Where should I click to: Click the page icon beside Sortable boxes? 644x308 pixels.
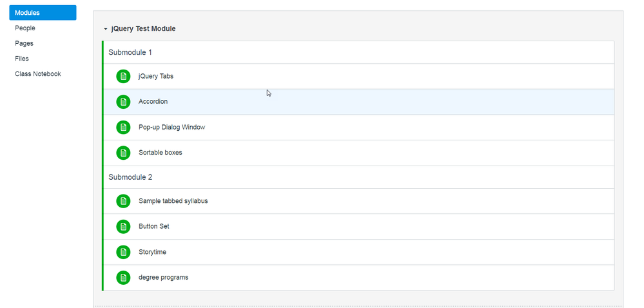123,153
